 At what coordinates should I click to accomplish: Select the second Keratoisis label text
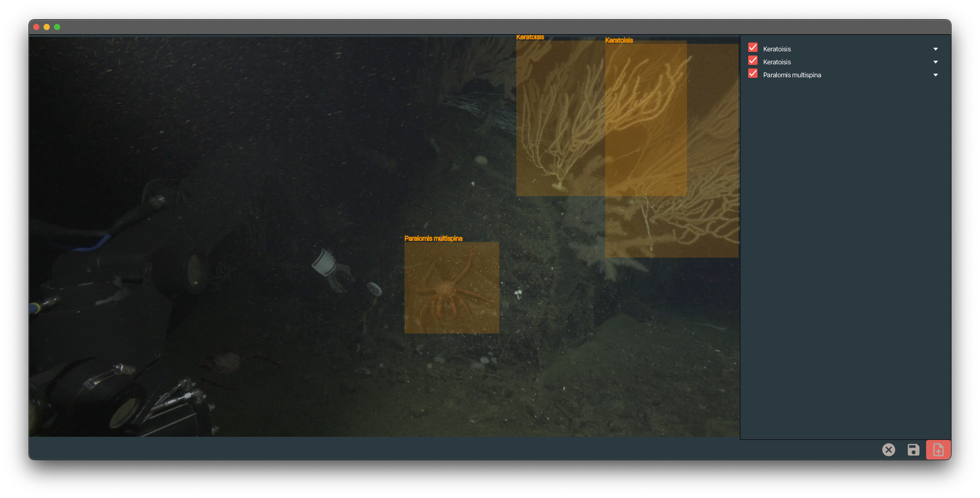pos(777,62)
